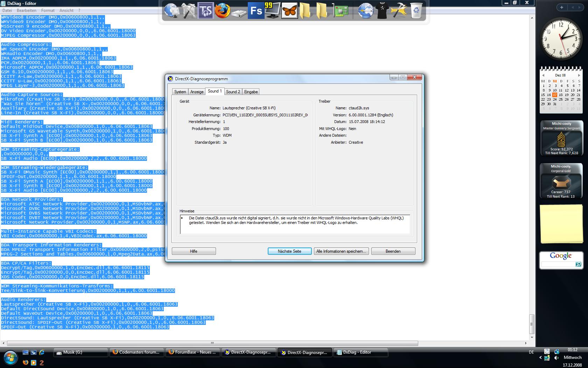Open the Datei menu in Editor
Image resolution: width=588 pixels, height=368 pixels.
[7, 11]
